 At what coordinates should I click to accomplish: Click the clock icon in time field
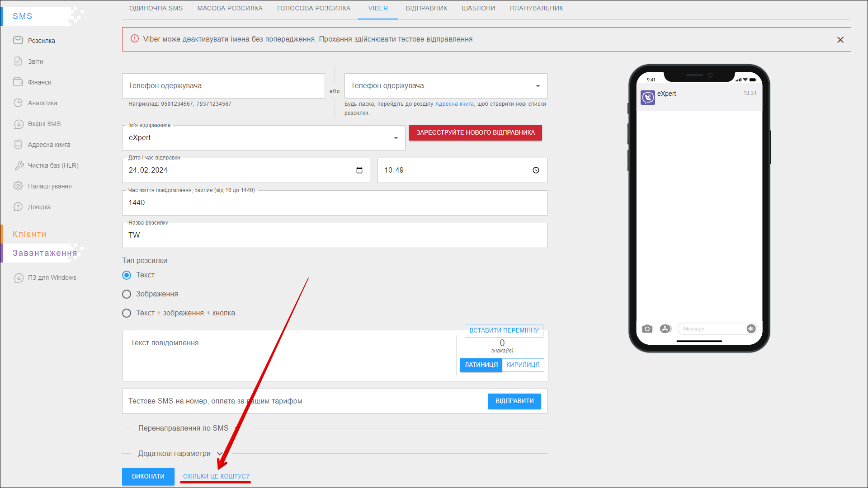tap(536, 170)
